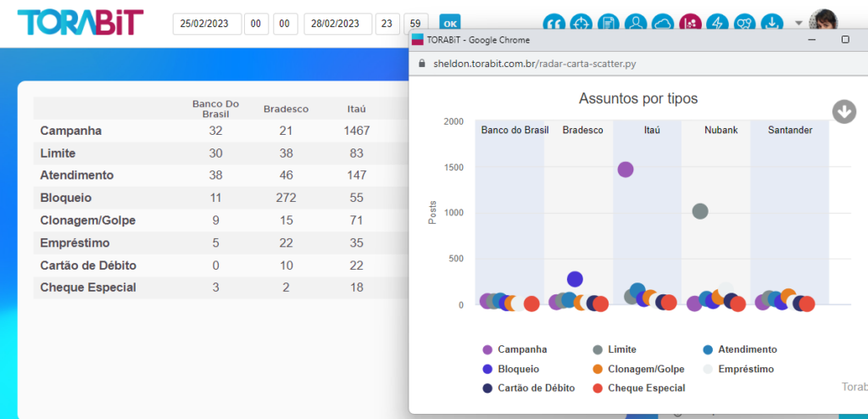Toggle Atendimento series in chart legend
This screenshot has width=868, height=419.
coord(740,349)
